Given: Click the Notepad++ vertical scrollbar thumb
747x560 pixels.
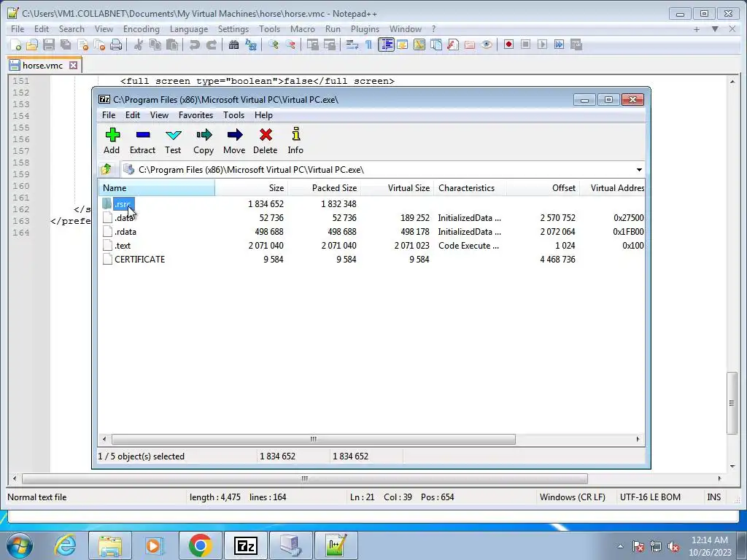Looking at the screenshot, I should coord(732,402).
